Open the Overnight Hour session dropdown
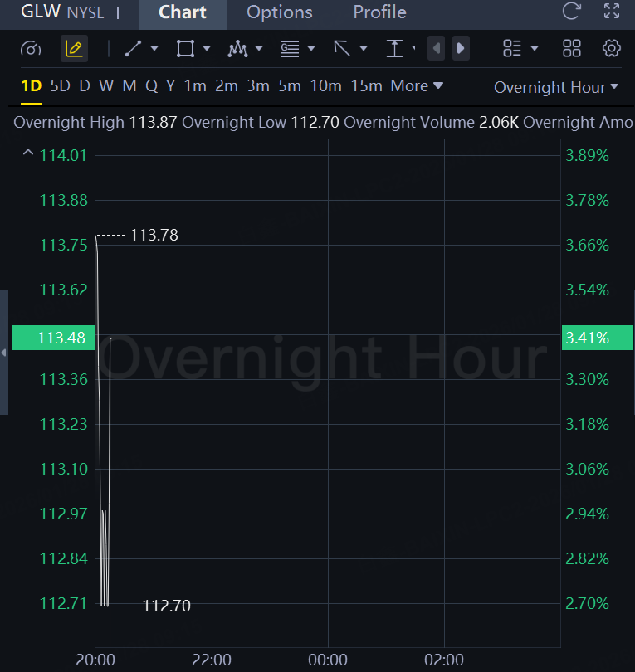Image resolution: width=635 pixels, height=672 pixels. tap(556, 87)
